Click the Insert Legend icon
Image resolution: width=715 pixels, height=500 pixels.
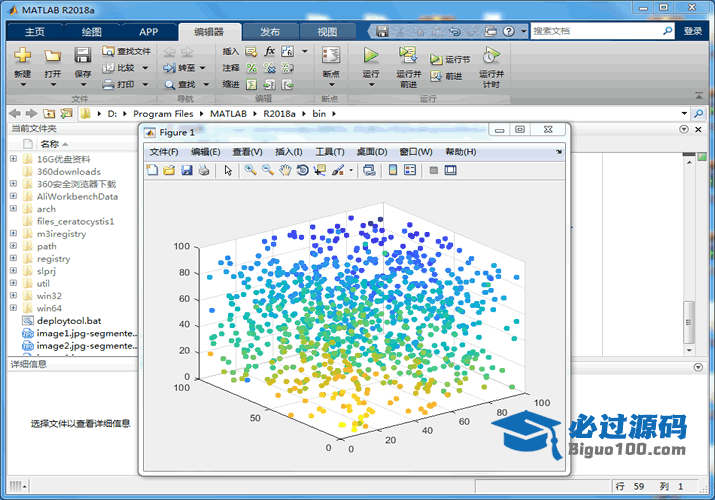tap(410, 170)
